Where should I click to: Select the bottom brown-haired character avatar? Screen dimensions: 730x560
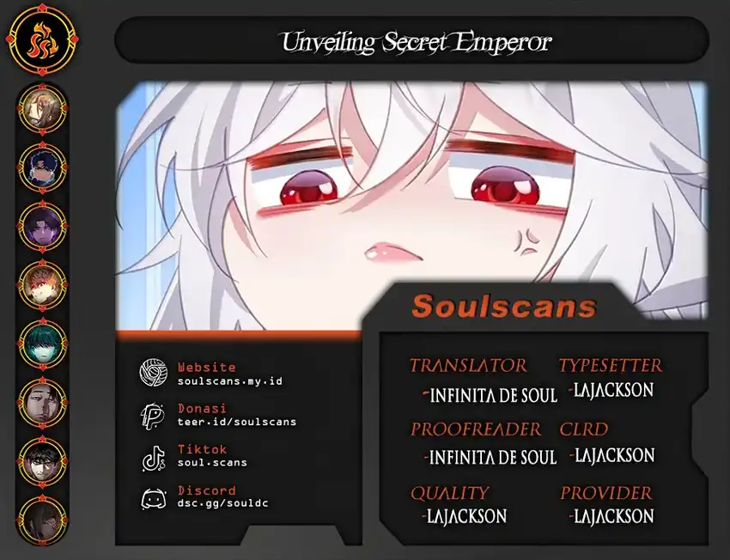click(42, 520)
